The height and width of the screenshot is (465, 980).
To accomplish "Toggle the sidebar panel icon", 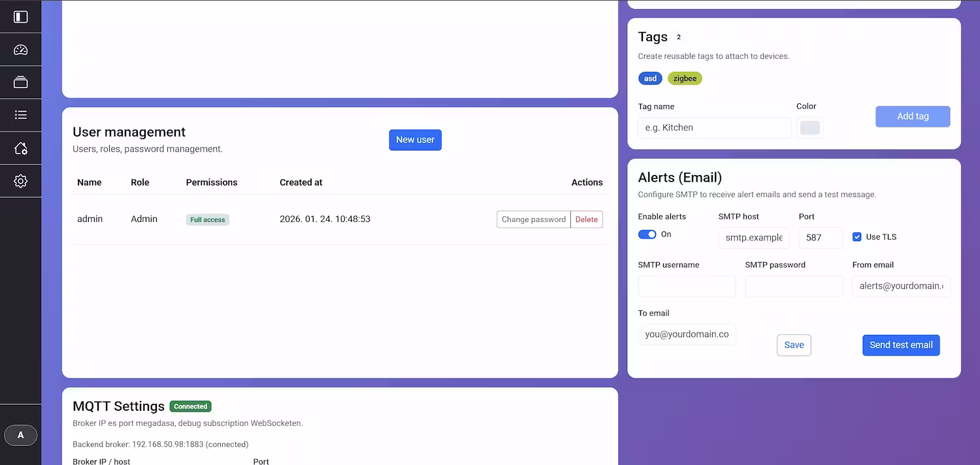I will coord(21,17).
